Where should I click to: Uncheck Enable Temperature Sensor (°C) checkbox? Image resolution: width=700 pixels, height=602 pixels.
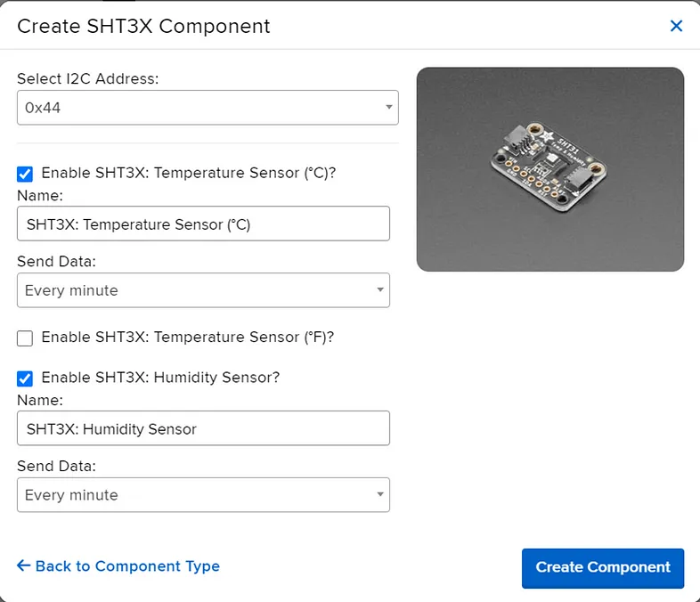pyautogui.click(x=25, y=174)
